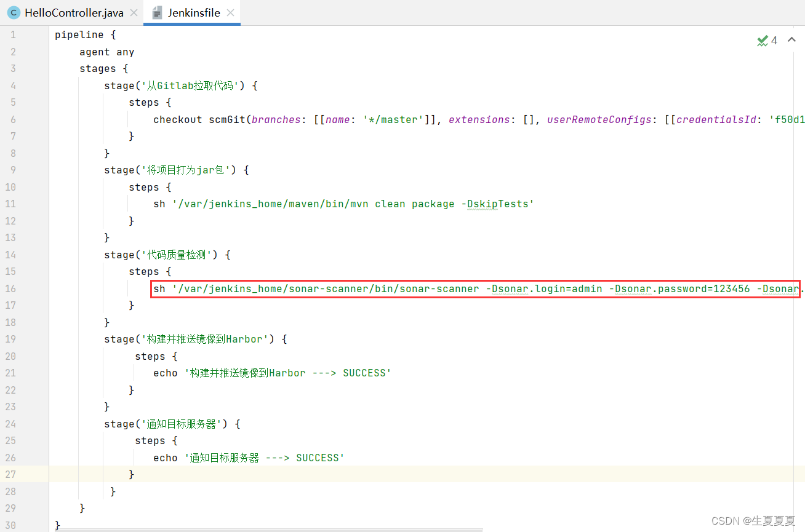Click echo '通知目标服务器 ---> SUCCESS' line
Viewport: 805px width, 532px height.
point(249,458)
